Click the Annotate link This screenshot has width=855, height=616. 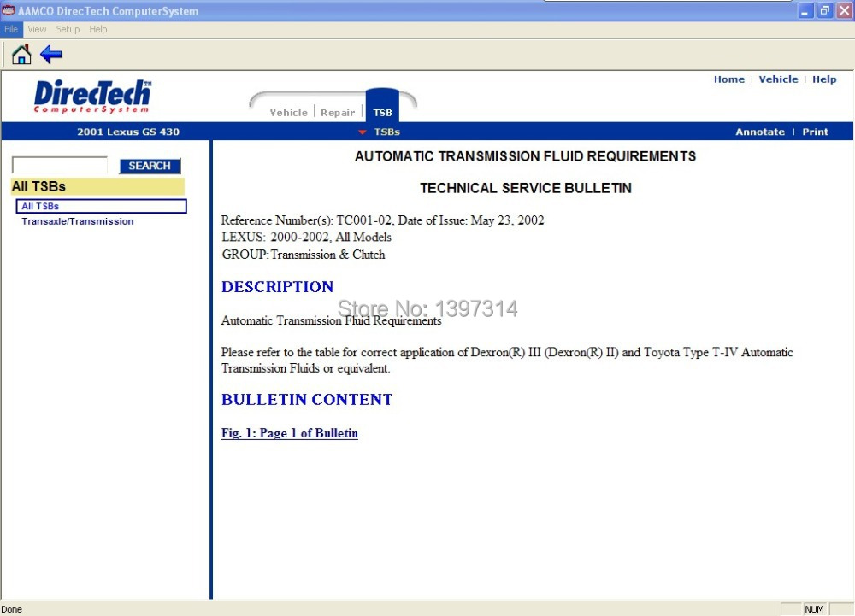760,132
